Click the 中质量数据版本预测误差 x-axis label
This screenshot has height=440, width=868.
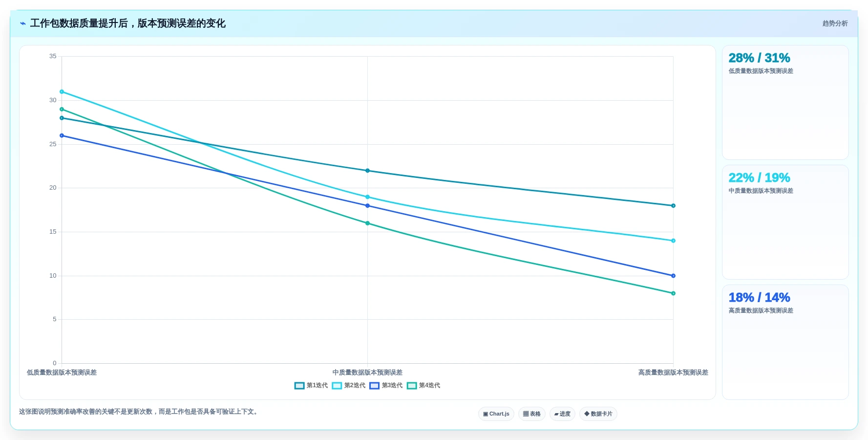[x=367, y=373]
